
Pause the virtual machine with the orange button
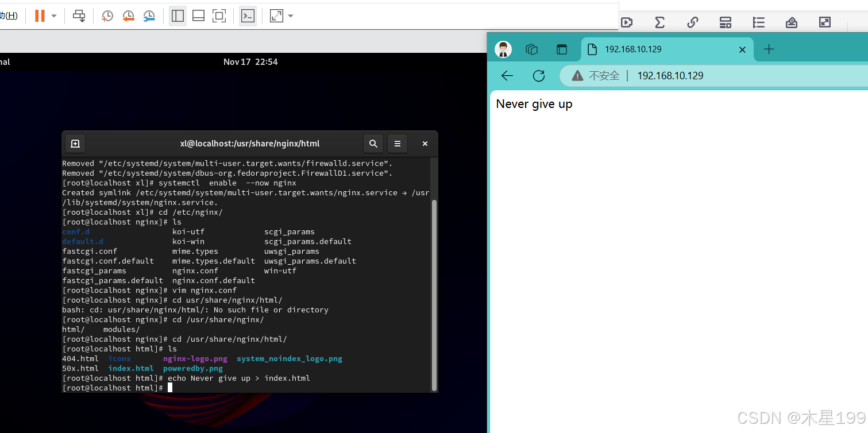click(40, 16)
